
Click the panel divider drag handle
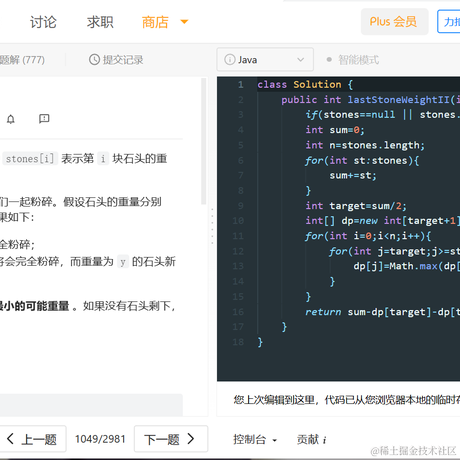pyautogui.click(x=212, y=227)
